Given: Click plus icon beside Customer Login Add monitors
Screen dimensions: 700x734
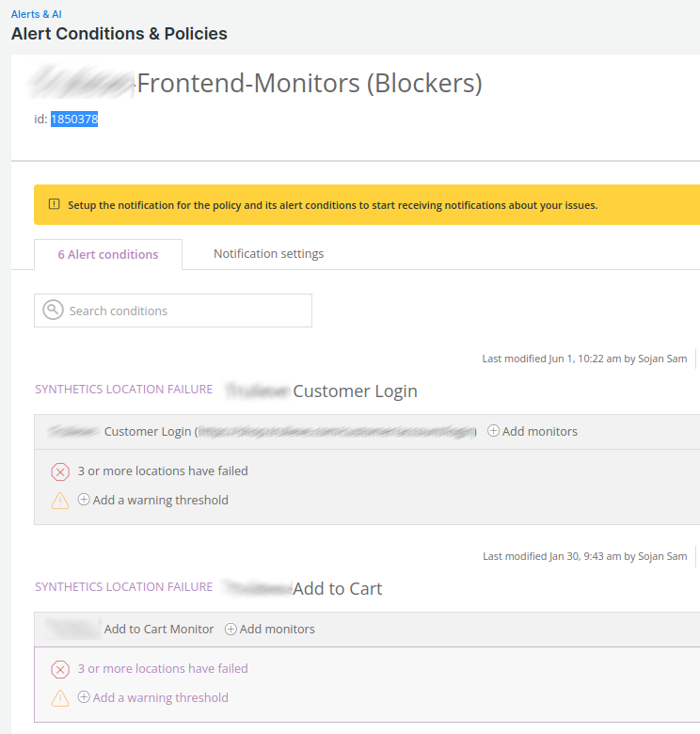Looking at the screenshot, I should (493, 431).
